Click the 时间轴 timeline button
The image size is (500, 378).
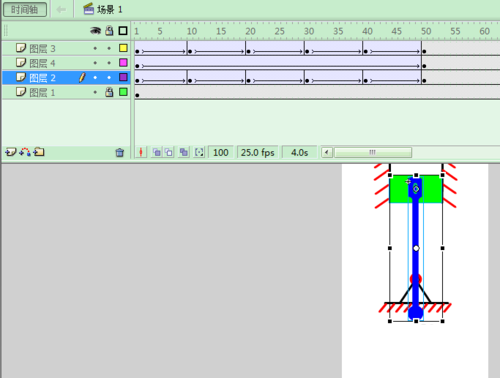pyautogui.click(x=25, y=10)
